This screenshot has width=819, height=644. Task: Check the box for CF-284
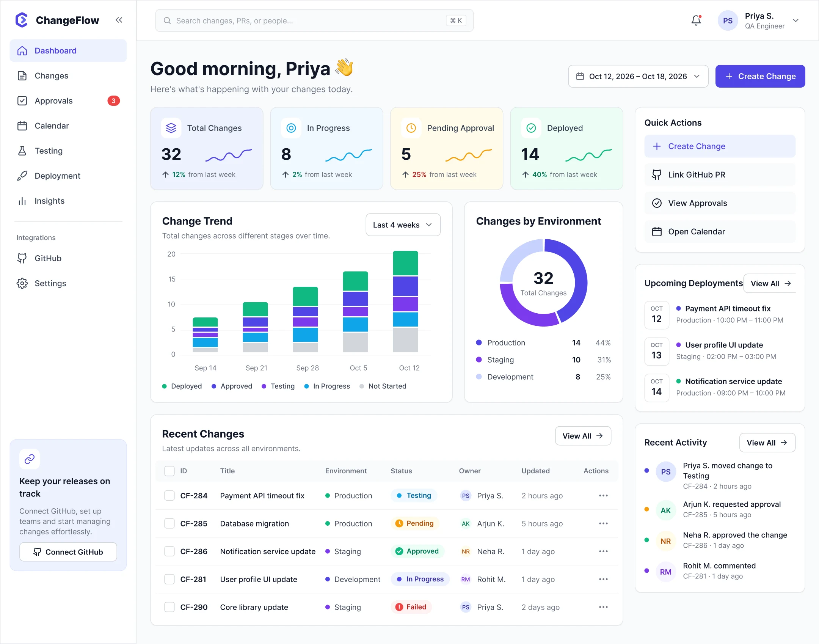click(x=169, y=496)
